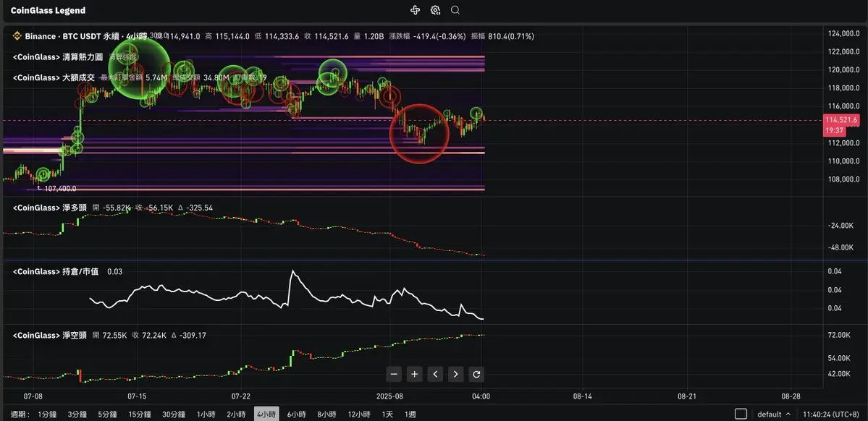Viewport: 868px width, 421px height.
Task: Click the search magnifier icon
Action: (x=455, y=10)
